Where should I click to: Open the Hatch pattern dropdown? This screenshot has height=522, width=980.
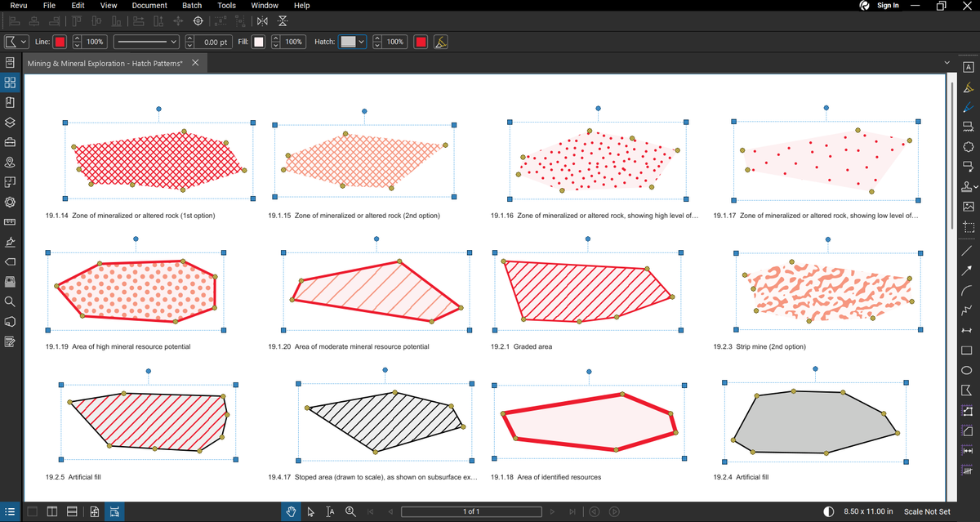coord(353,42)
